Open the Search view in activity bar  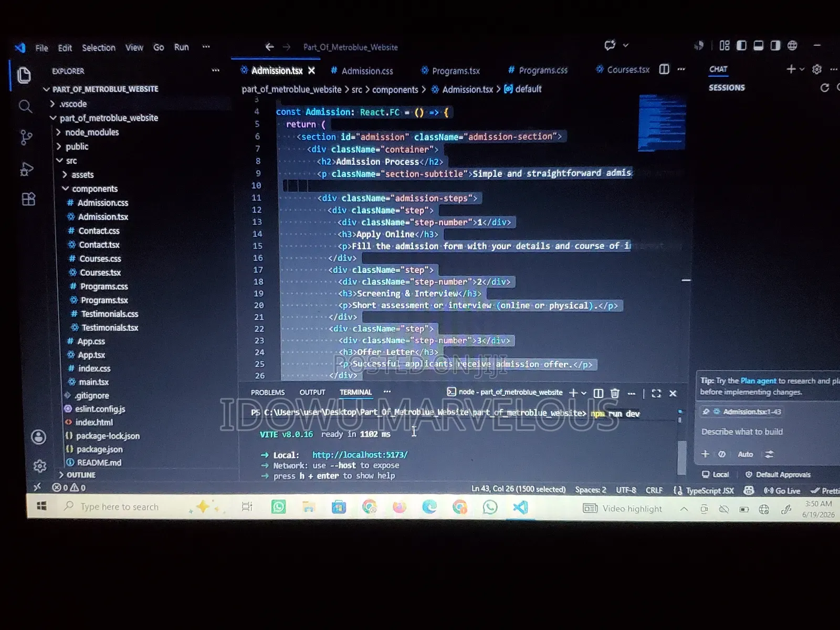(x=25, y=107)
